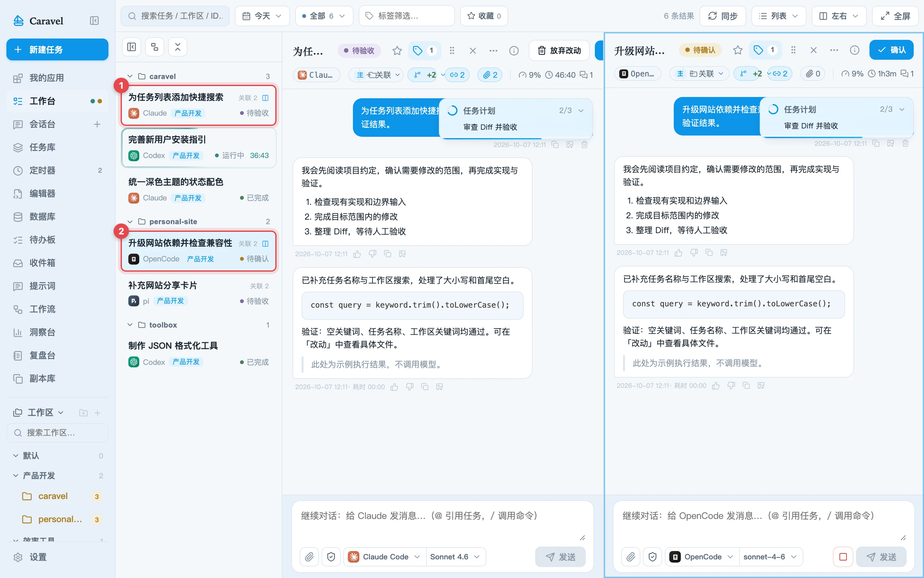
Task: Close the 为任… task pane
Action: pyautogui.click(x=473, y=50)
